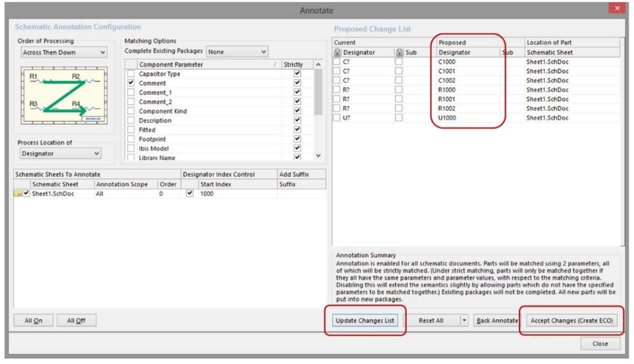Click the Sheet1.SchDoc folder icon in sheets list
Viewport: 634px width, 364px height.
tap(18, 194)
